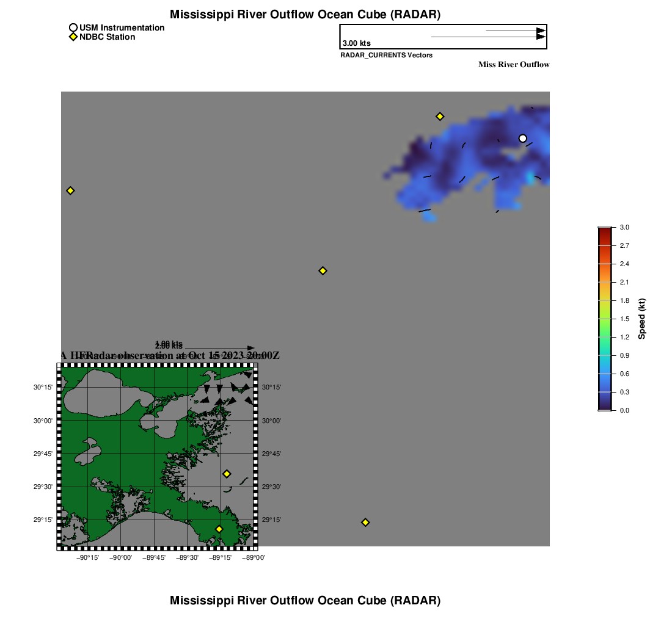Image resolution: width=672 pixels, height=641 pixels.
Task: Click the 3.00 kts vector scale box
Action: pyautogui.click(x=443, y=37)
